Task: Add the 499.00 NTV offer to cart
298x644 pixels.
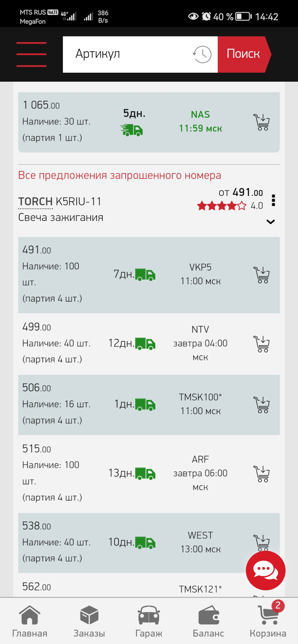Action: pyautogui.click(x=262, y=344)
